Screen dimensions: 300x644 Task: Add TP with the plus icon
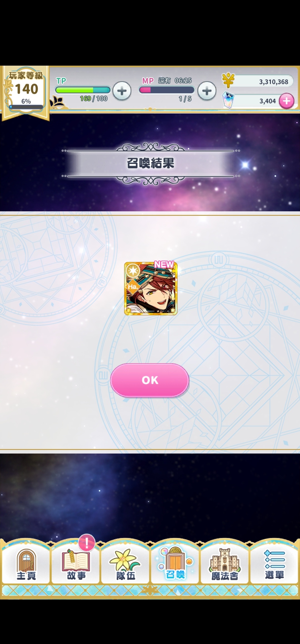(x=122, y=91)
